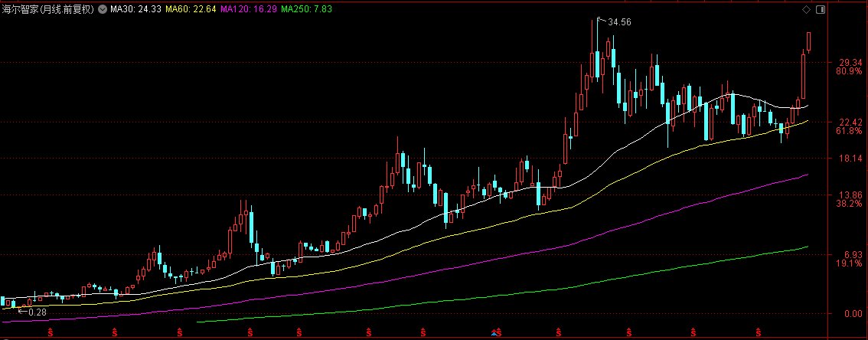Click the 29.34 price axis label
This screenshot has height=340, width=868.
tap(851, 63)
